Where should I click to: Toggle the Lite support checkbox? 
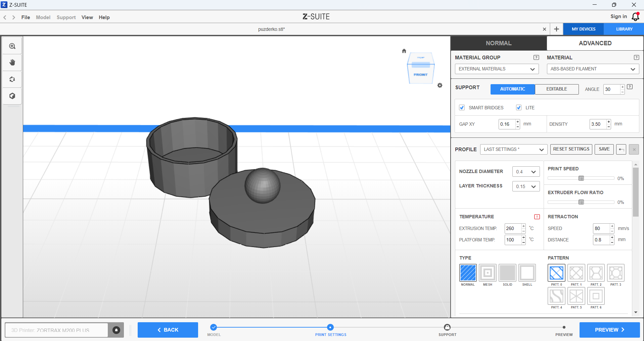(x=519, y=108)
